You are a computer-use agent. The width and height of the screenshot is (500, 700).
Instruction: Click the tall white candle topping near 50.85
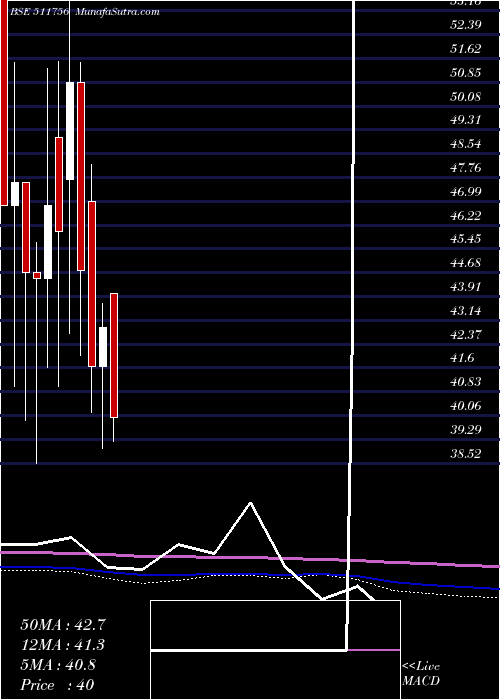(70, 131)
